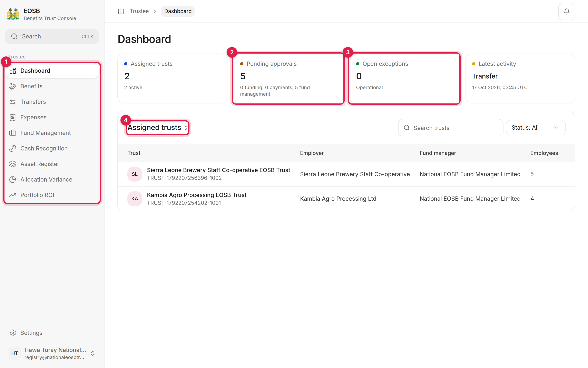
Task: Click the EOSB crest logo
Action: tap(13, 14)
